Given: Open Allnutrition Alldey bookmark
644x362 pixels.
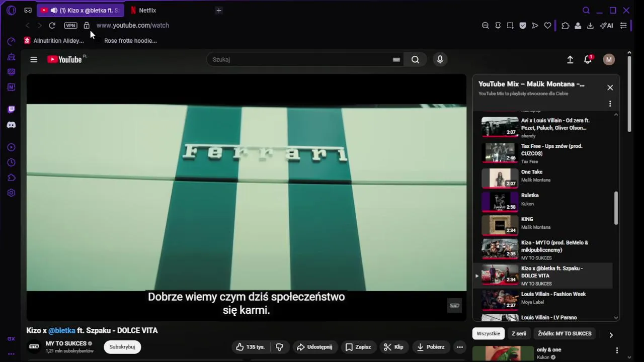Looking at the screenshot, I should tap(54, 41).
